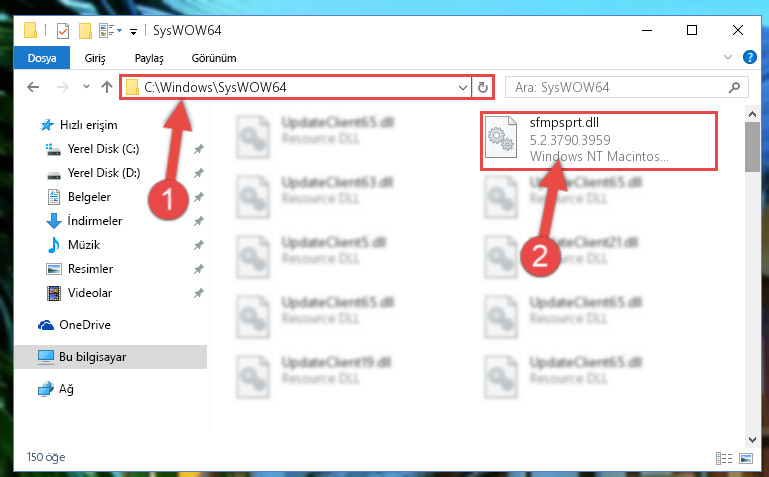Refresh the SysWOW64 folder view
Image resolution: width=769 pixels, height=477 pixels.
(483, 87)
